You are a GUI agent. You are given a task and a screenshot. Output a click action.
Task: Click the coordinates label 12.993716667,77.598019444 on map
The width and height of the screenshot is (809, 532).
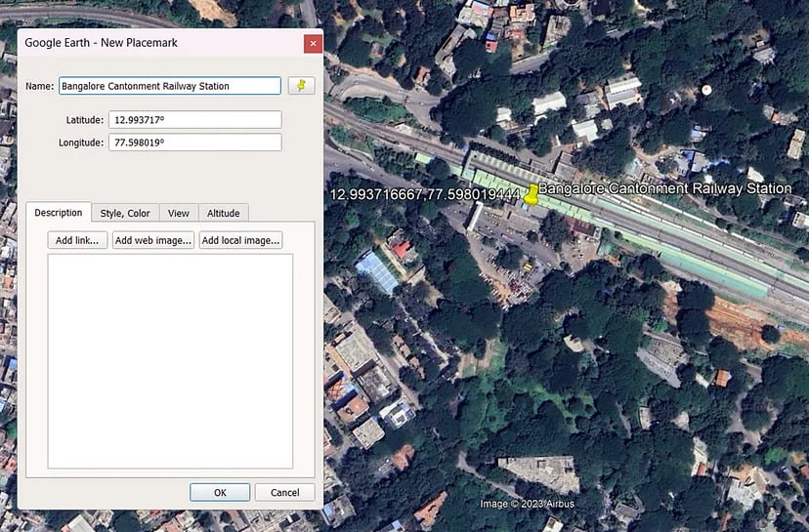(425, 194)
